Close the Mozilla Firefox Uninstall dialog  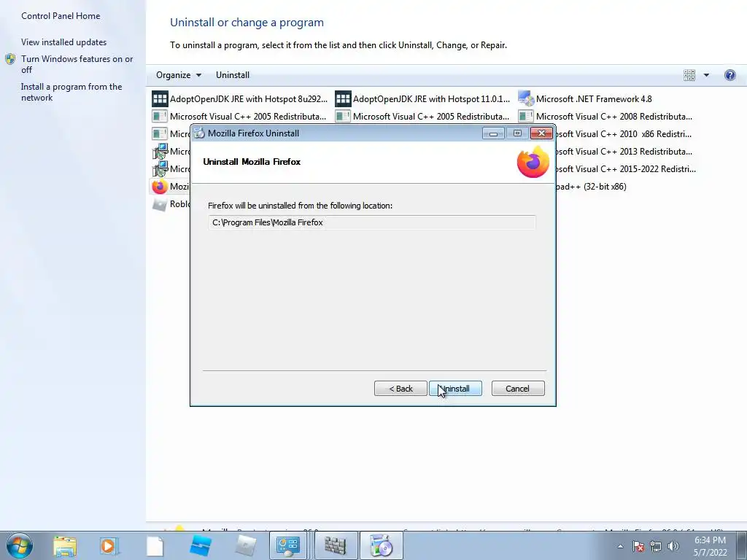click(541, 133)
